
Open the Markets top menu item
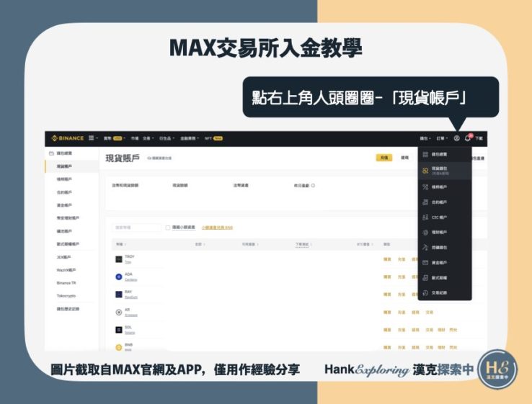coord(135,138)
